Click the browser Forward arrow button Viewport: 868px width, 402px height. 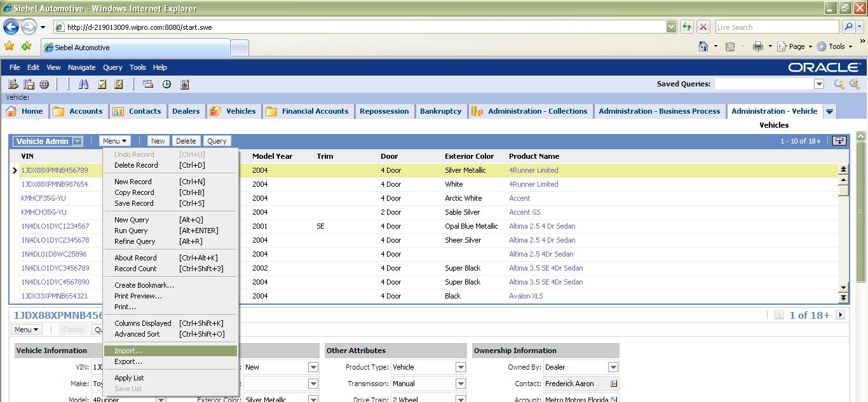click(x=29, y=27)
